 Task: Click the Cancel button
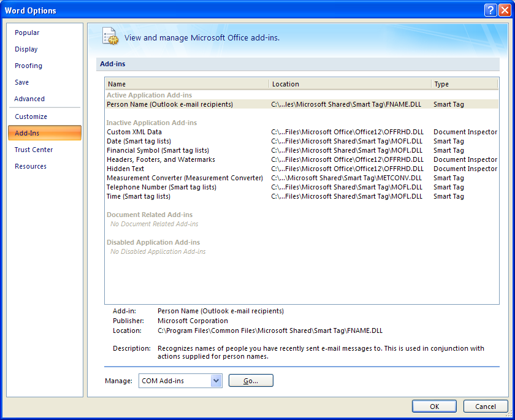(486, 407)
